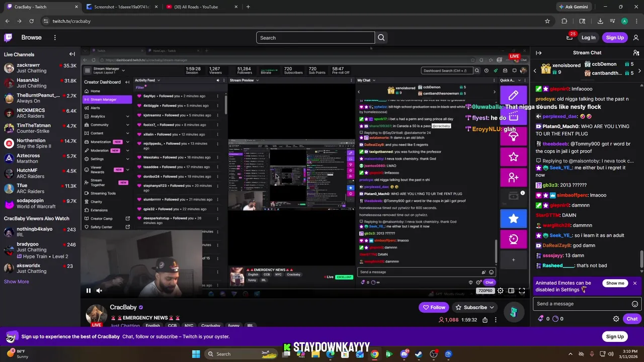Screen dimensions: 644x362
Task: Open Chrome downloads icon
Action: (x=600, y=21)
